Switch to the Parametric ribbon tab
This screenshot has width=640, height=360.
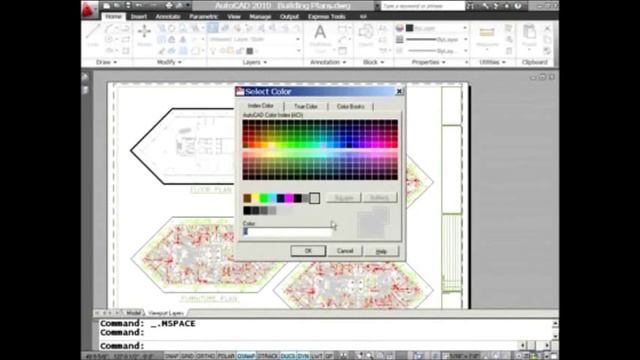(x=203, y=17)
